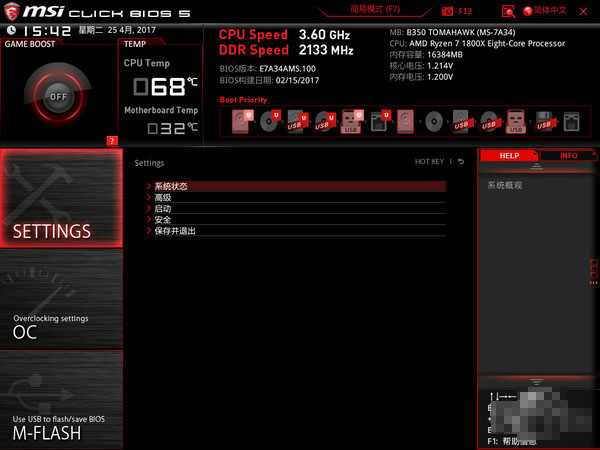
Task: Click the red question mark help icon
Action: pyautogui.click(x=112, y=141)
